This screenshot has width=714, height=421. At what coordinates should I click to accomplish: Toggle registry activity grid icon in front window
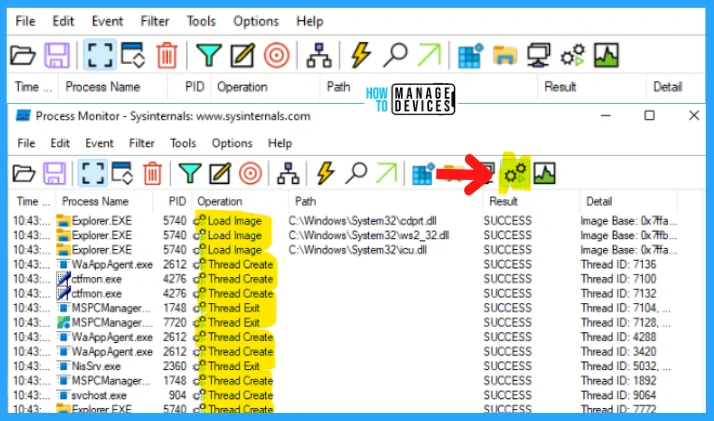(423, 173)
